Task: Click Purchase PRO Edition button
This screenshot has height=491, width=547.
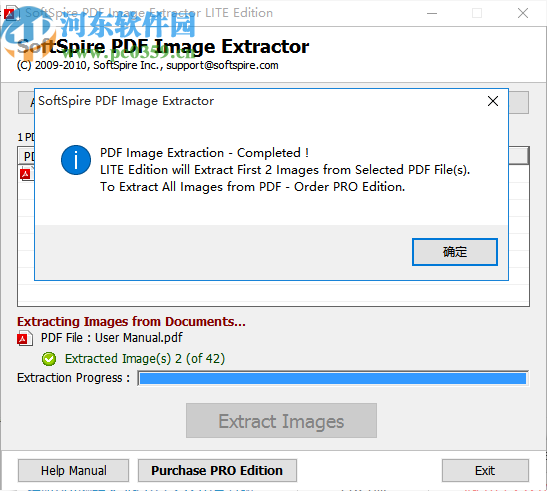Action: 217,470
